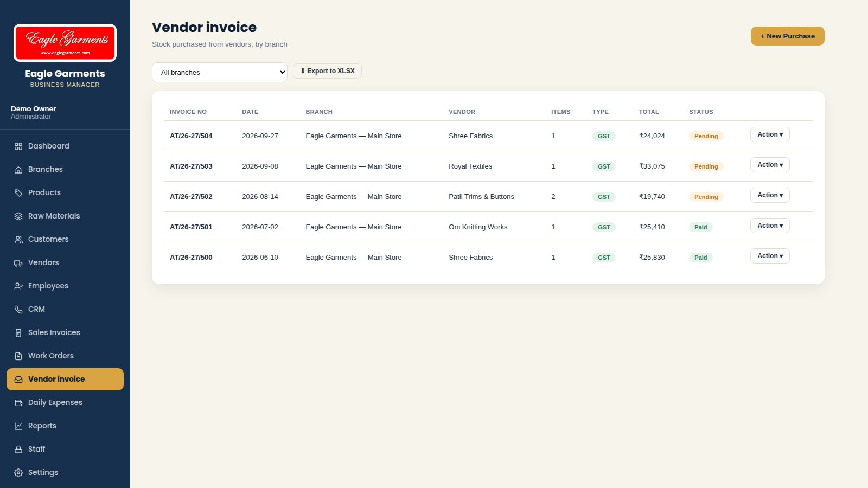Click vendor Om Knitting Works
868x488 pixels.
478,227
